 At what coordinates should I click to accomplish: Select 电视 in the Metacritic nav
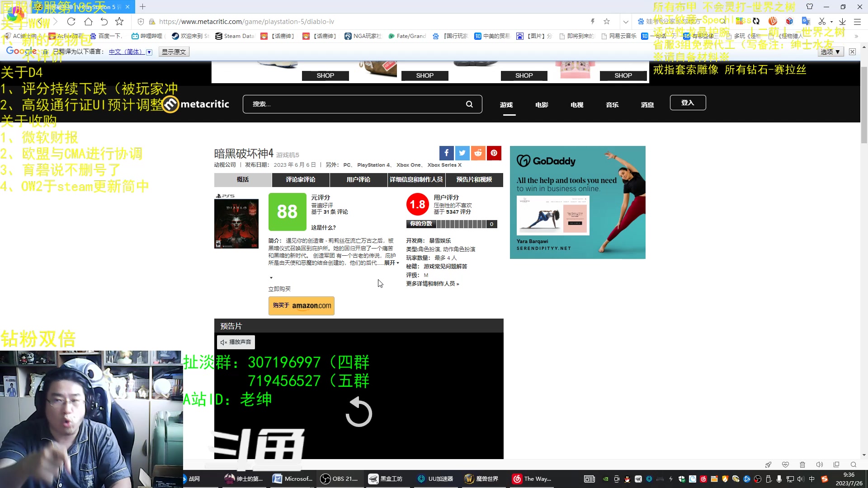577,105
